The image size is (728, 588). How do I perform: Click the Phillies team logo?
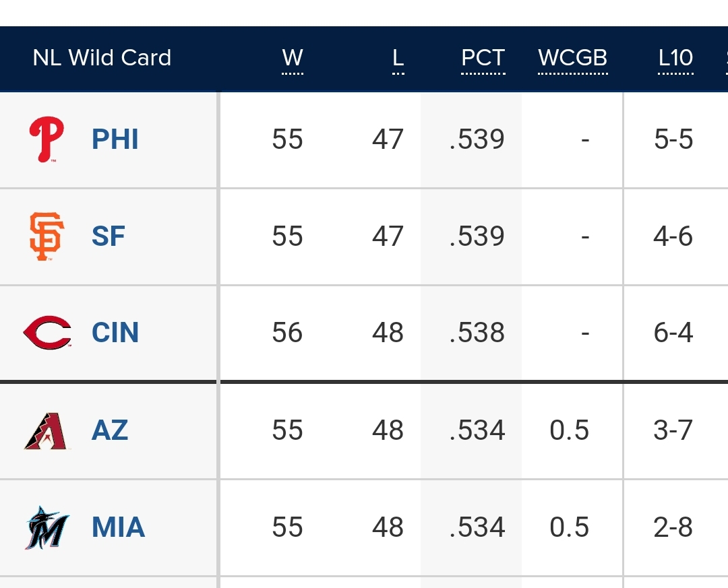click(x=47, y=139)
